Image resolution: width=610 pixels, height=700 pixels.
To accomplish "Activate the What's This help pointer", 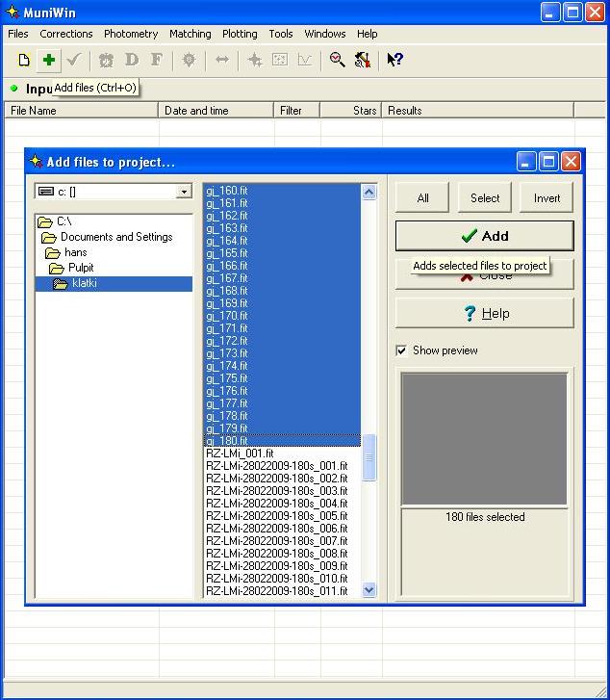I will coord(394,61).
